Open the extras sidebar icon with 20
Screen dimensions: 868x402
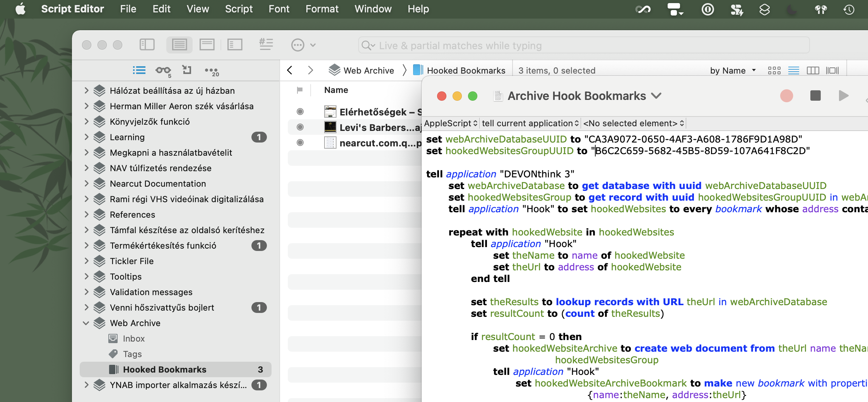coord(212,71)
